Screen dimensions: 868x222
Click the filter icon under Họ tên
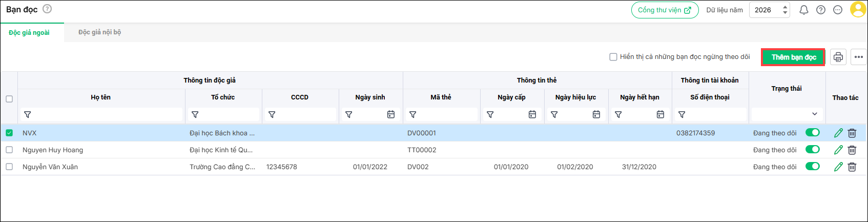[28, 115]
